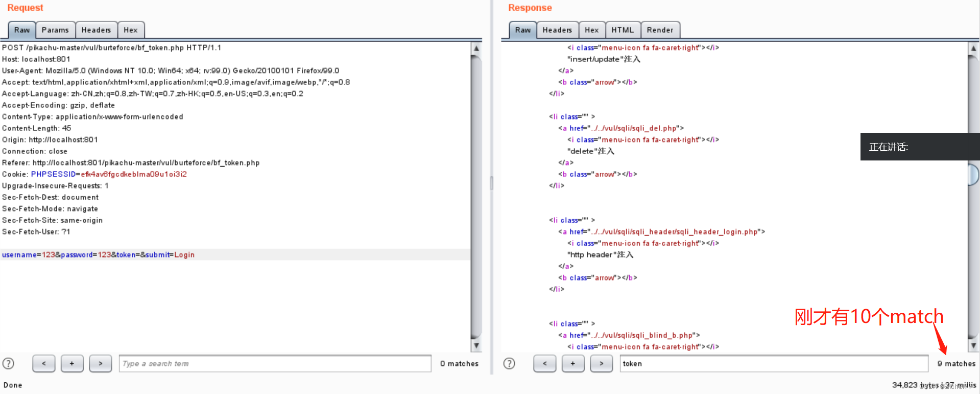Click the Sec-Fetch-Mode: navigate line
980x394 pixels.
point(50,208)
